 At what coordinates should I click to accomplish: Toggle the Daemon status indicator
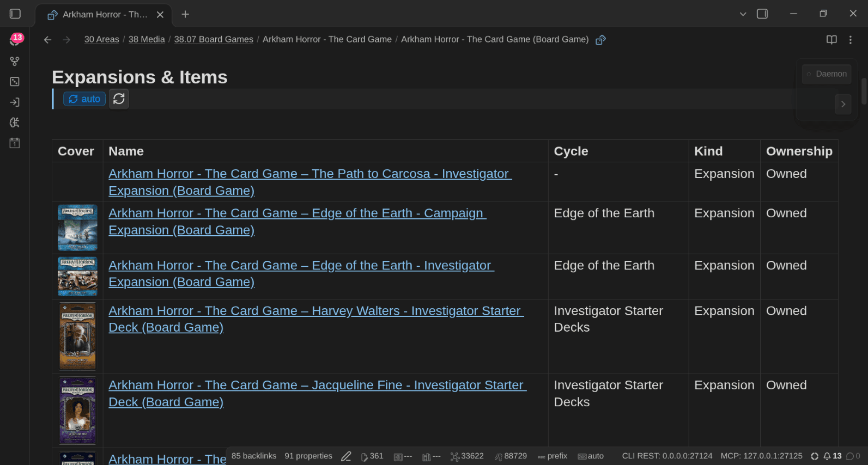(x=827, y=74)
